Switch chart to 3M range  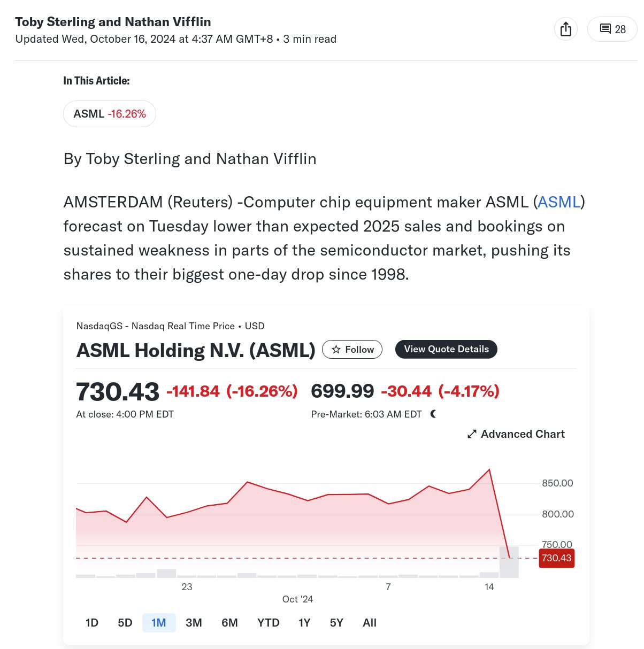tap(194, 623)
